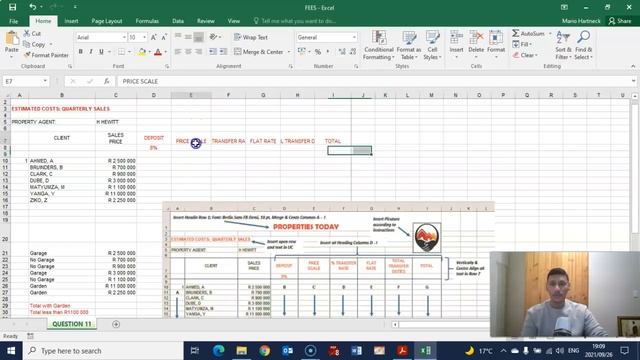
Task: Click the Share button
Action: pyautogui.click(x=620, y=21)
